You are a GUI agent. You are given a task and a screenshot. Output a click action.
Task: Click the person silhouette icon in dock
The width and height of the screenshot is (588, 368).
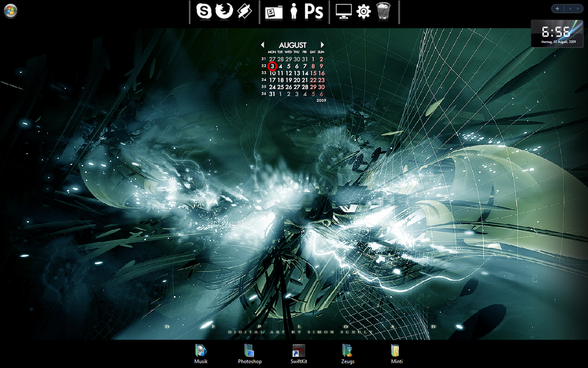coord(293,12)
